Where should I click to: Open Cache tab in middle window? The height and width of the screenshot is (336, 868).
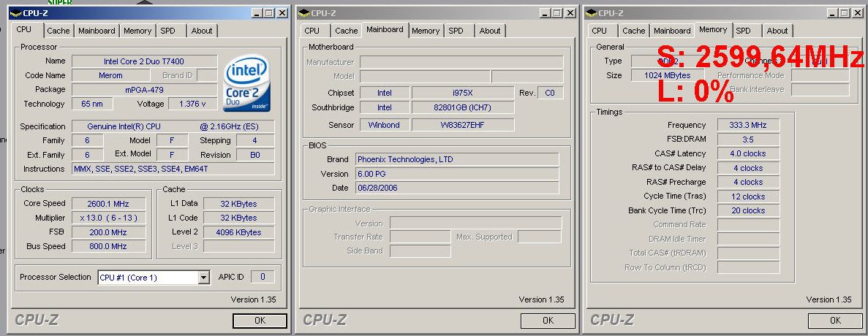346,31
